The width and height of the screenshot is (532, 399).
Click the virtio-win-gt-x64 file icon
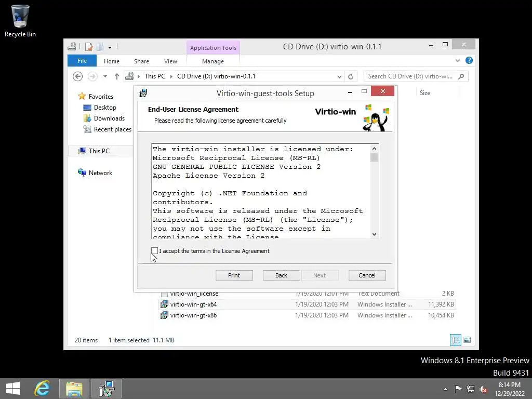164,304
